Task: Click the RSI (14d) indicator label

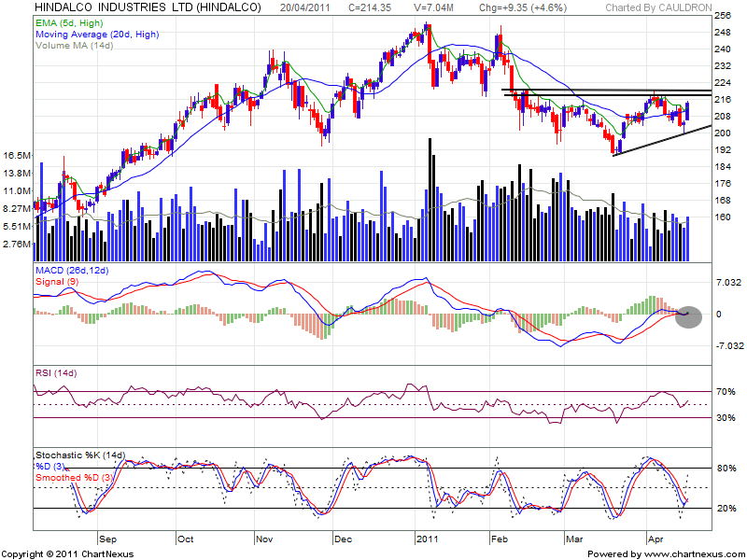Action: coord(59,374)
